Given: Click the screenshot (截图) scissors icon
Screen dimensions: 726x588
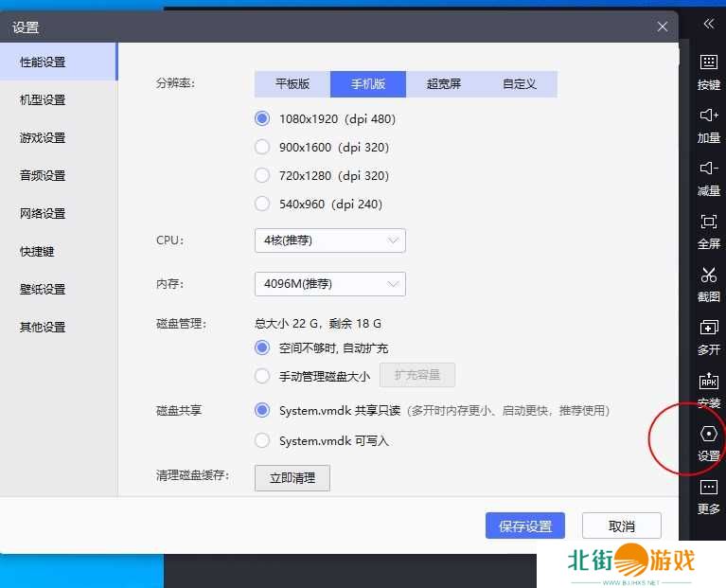Looking at the screenshot, I should (708, 275).
